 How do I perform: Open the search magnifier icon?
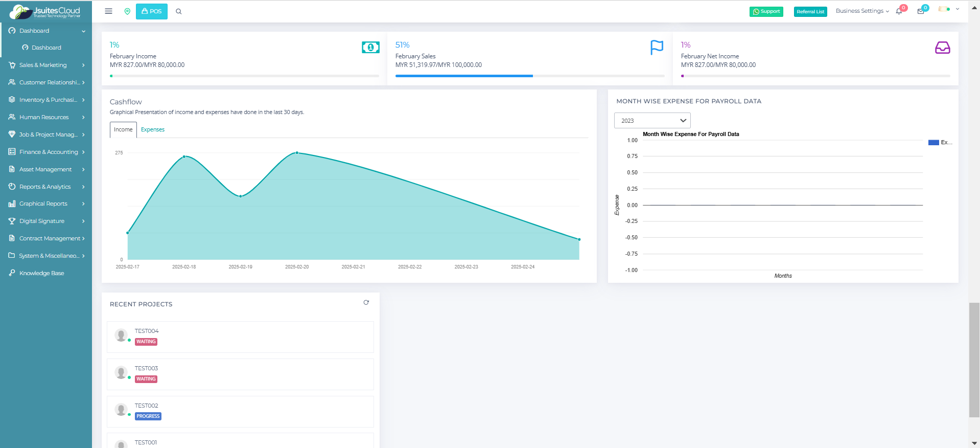[x=179, y=11]
